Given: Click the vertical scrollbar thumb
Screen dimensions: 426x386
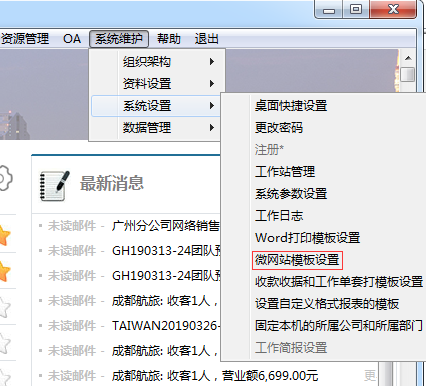Looking at the screenshot, I should point(408,74).
